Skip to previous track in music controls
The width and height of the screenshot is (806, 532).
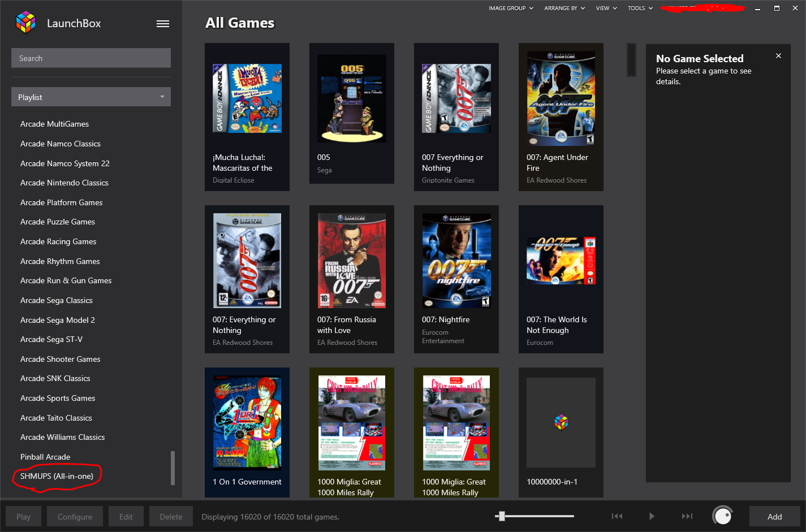617,516
